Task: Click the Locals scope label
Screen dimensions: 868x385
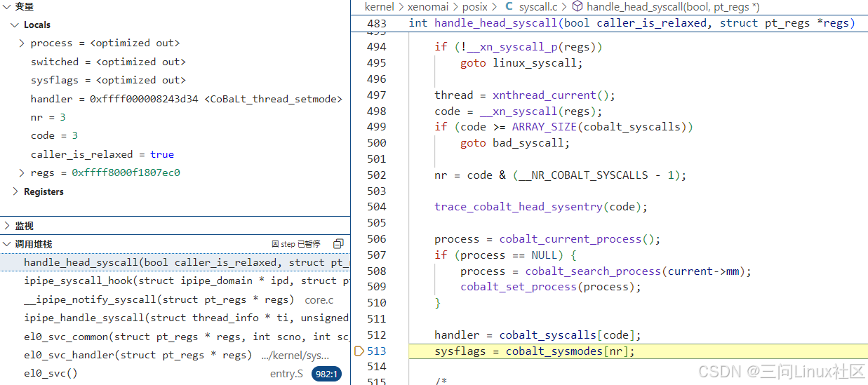Action: [37, 25]
